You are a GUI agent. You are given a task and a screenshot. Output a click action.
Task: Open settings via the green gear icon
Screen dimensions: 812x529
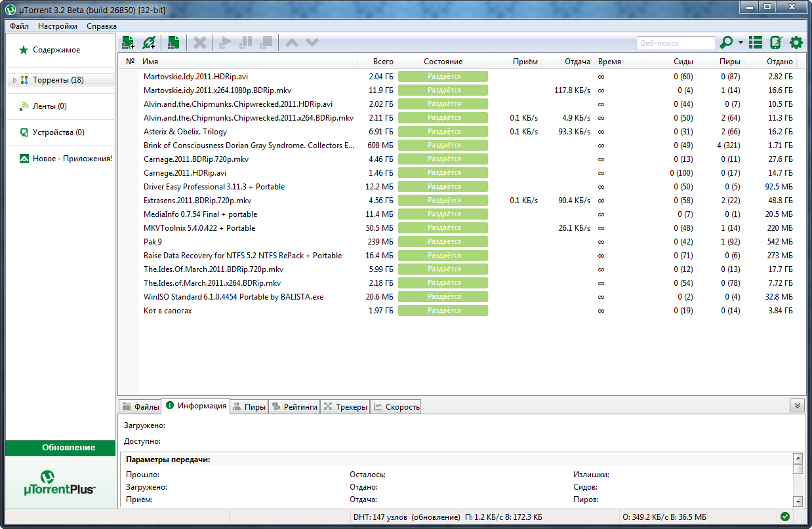pos(796,43)
